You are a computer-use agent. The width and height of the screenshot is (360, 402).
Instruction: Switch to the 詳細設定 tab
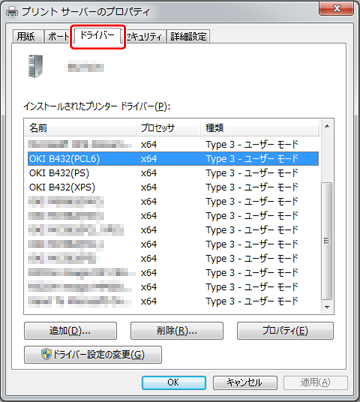pos(188,36)
